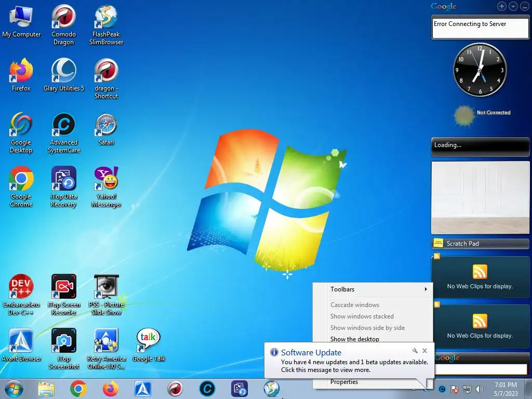This screenshot has height=399, width=532.
Task: Focus the Google search box in sidebar
Action: [x=481, y=369]
